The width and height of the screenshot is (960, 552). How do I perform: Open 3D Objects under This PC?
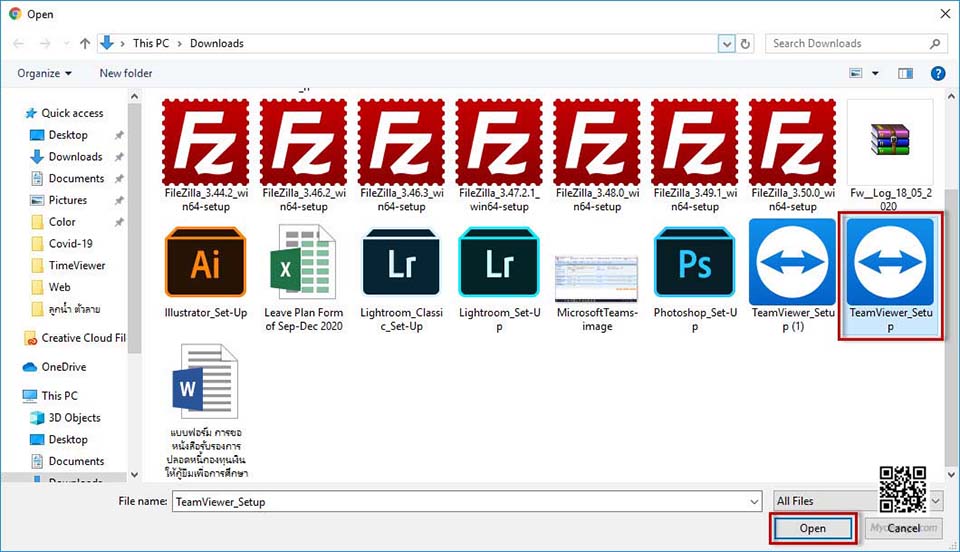pyautogui.click(x=65, y=418)
